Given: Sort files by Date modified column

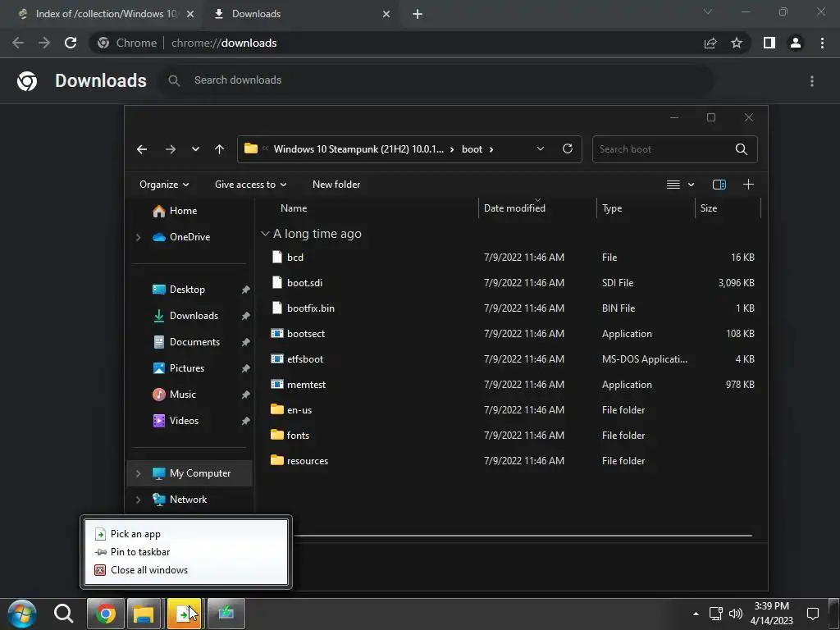Looking at the screenshot, I should point(514,208).
